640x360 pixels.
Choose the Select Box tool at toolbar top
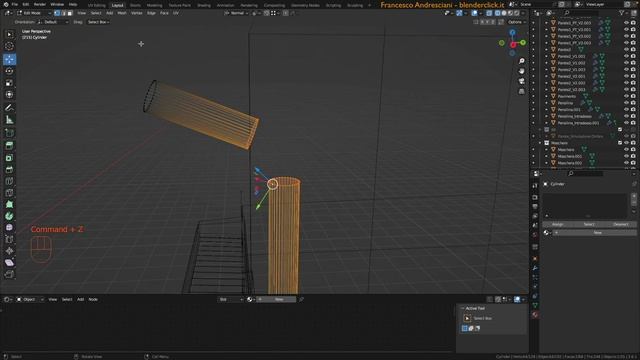tap(9, 34)
